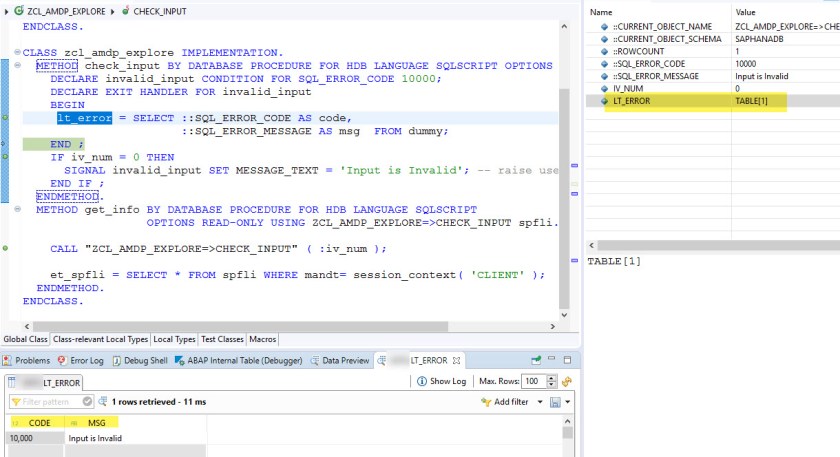Switch to the Data Preview tab
Viewport: 840px width, 457px height.
coord(345,360)
